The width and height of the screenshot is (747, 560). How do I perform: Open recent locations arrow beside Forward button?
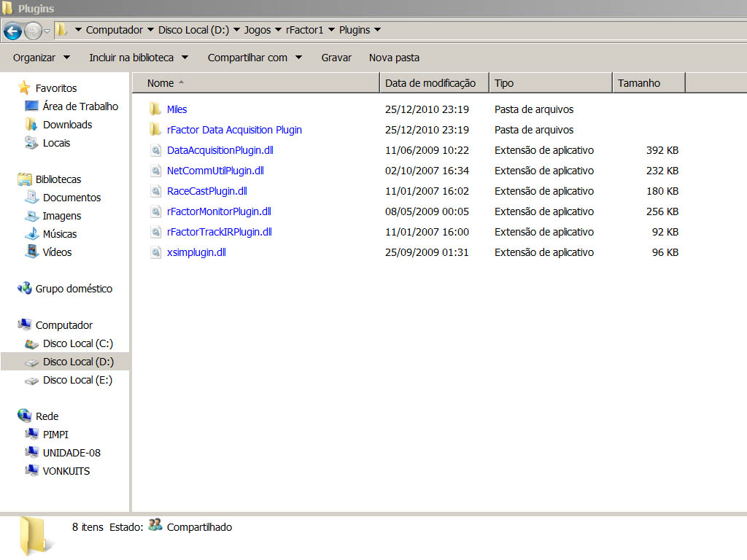47,32
